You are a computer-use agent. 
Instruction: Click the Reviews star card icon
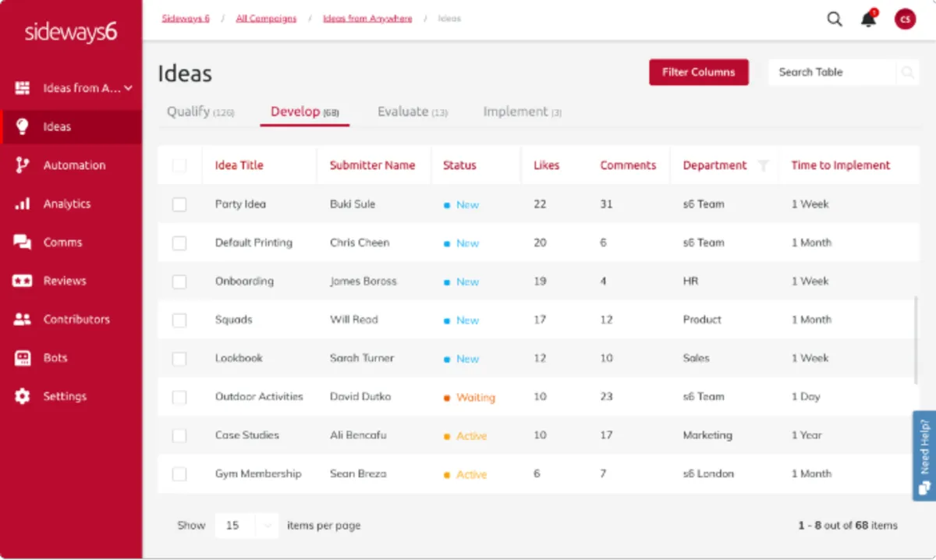pos(23,281)
